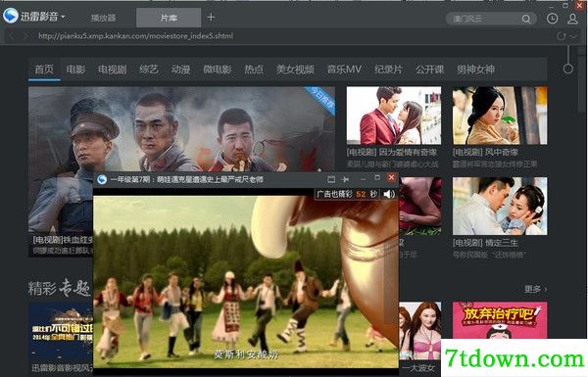
Task: Click the [电视剧] 风中奇缘 title
Action: (485, 152)
